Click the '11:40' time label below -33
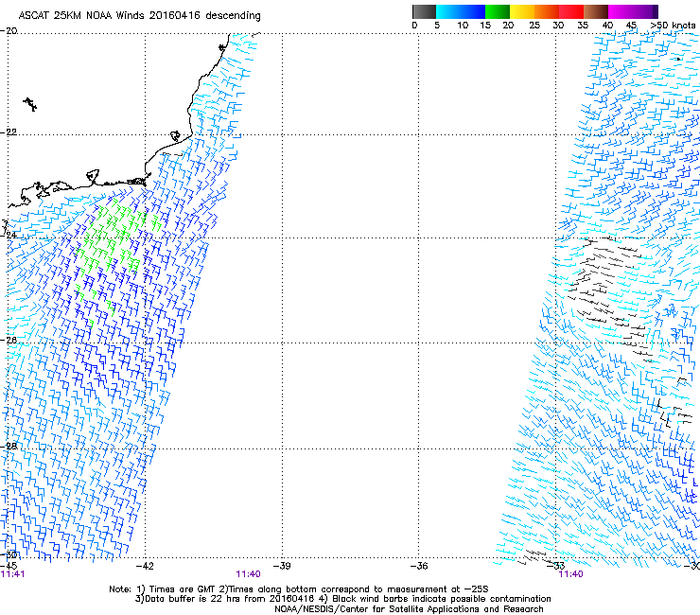This screenshot has width=700, height=615. (571, 574)
